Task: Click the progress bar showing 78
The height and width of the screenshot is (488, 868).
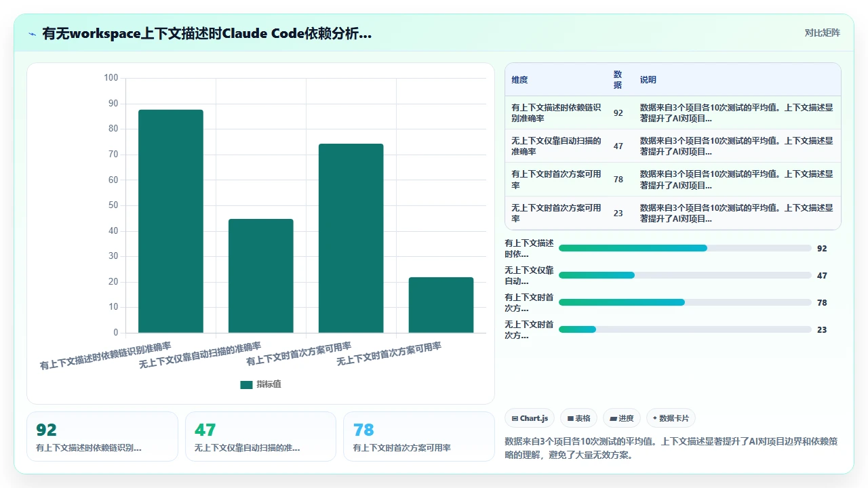Action: click(685, 302)
